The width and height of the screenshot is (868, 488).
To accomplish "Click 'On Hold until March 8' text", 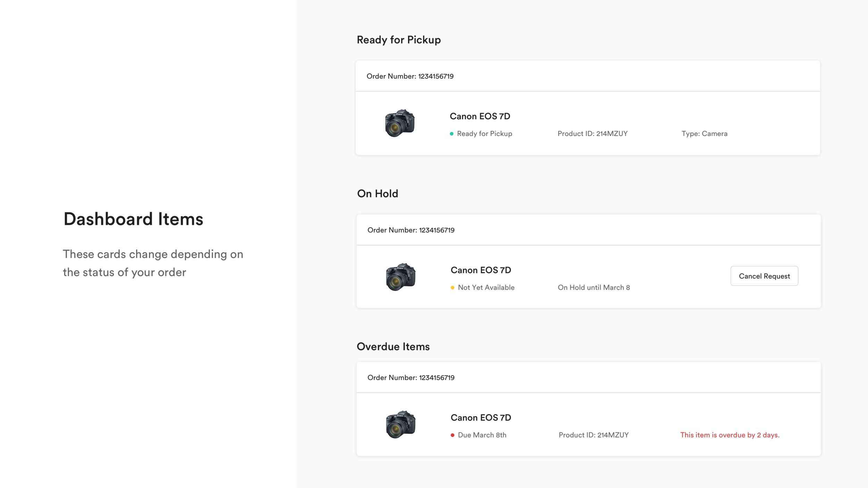I will tap(594, 287).
